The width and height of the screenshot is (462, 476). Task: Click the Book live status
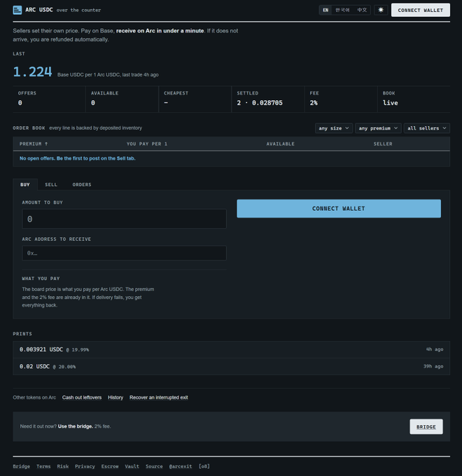click(390, 103)
